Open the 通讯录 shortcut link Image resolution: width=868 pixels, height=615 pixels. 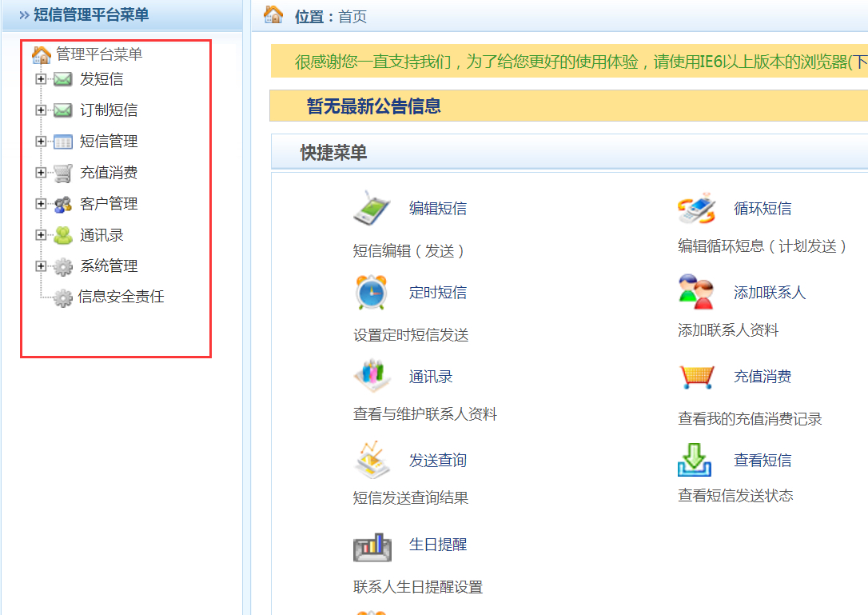pyautogui.click(x=431, y=377)
